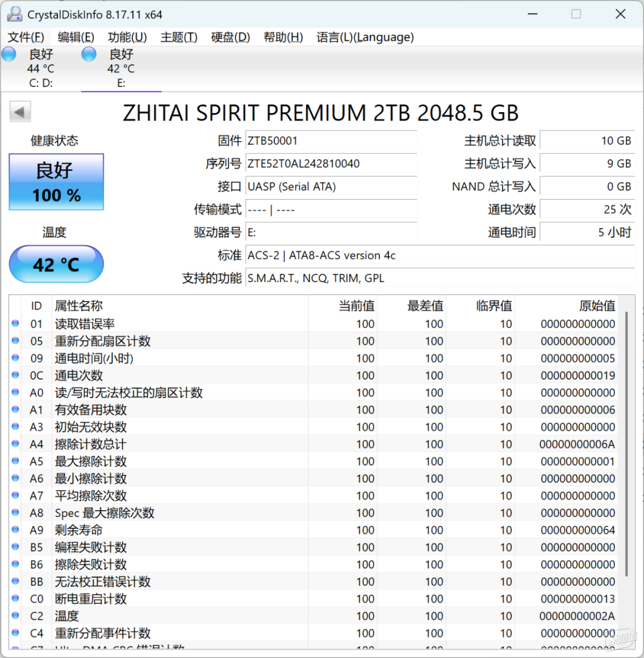644x658 pixels.
Task: Open the 功能(U) menu
Action: click(x=127, y=38)
